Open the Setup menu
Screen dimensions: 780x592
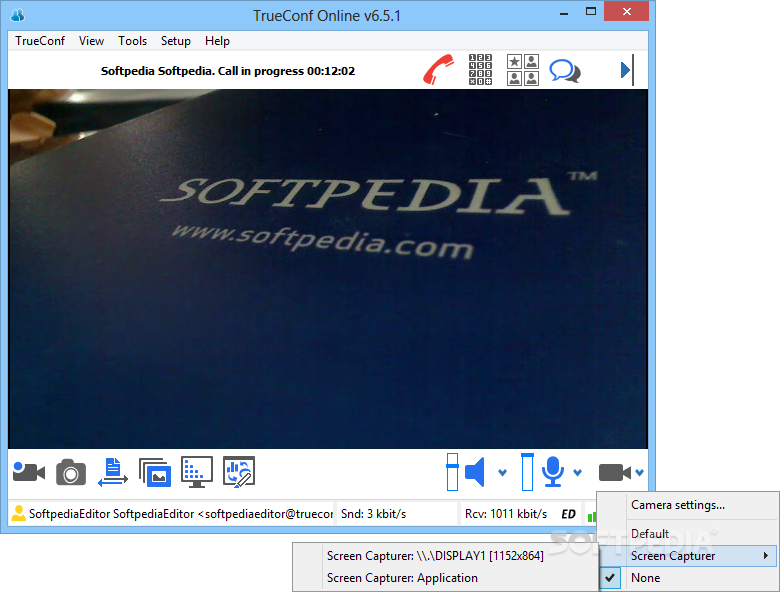pyautogui.click(x=176, y=41)
